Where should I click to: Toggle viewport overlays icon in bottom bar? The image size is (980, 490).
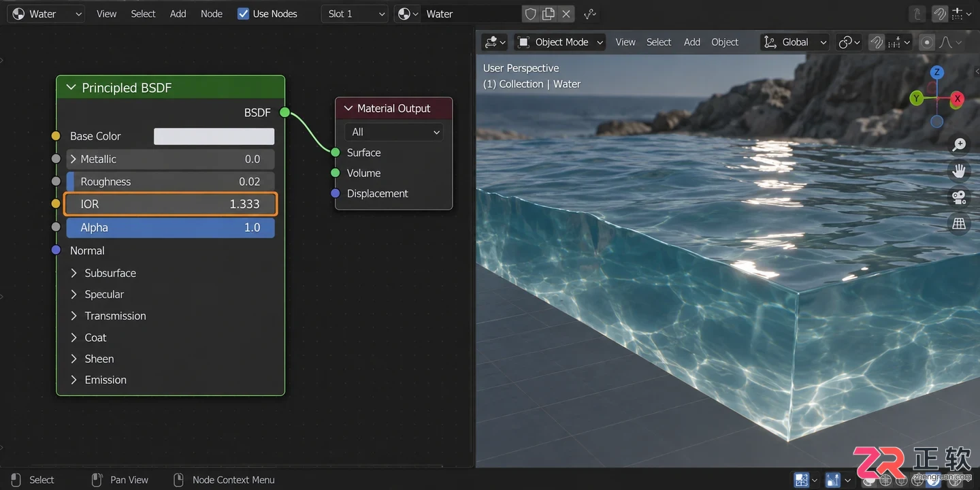833,480
